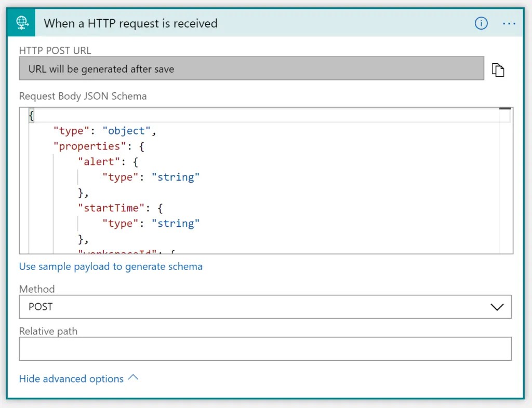The width and height of the screenshot is (532, 408).
Task: Click 'Use sample payload to generate schema' link
Action: pyautogui.click(x=111, y=266)
